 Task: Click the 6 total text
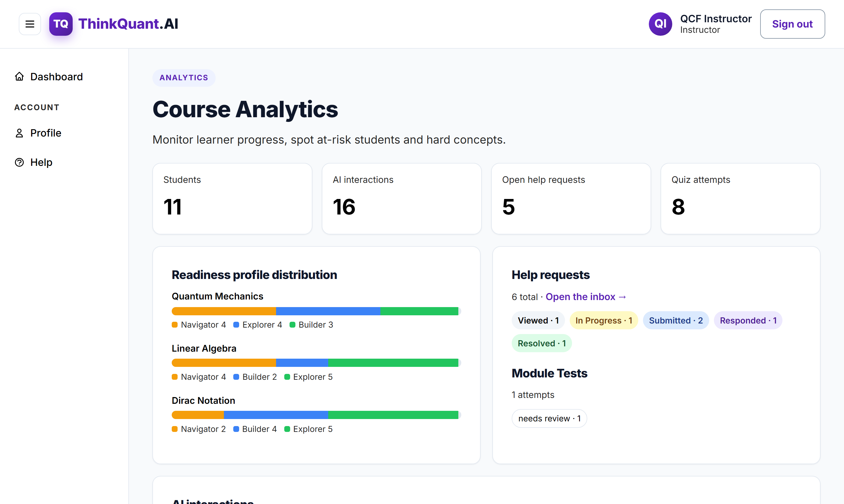[x=525, y=297]
